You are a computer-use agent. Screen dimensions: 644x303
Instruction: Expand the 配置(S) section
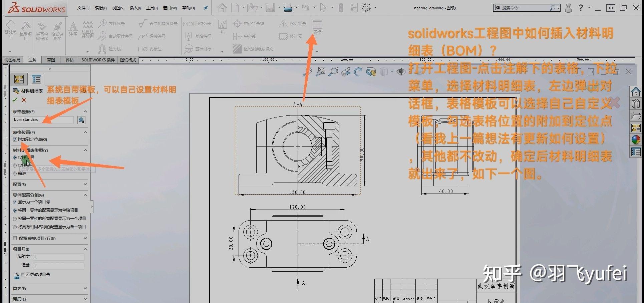tap(86, 184)
